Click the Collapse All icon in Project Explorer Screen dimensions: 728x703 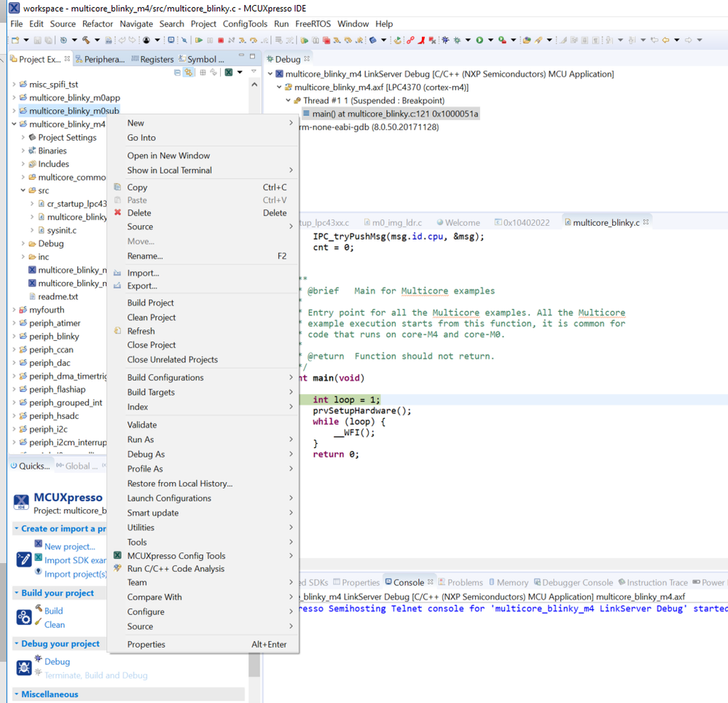tap(177, 73)
